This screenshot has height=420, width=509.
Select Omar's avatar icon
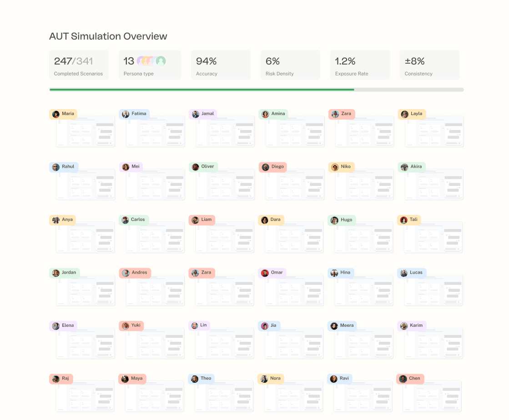(265, 273)
